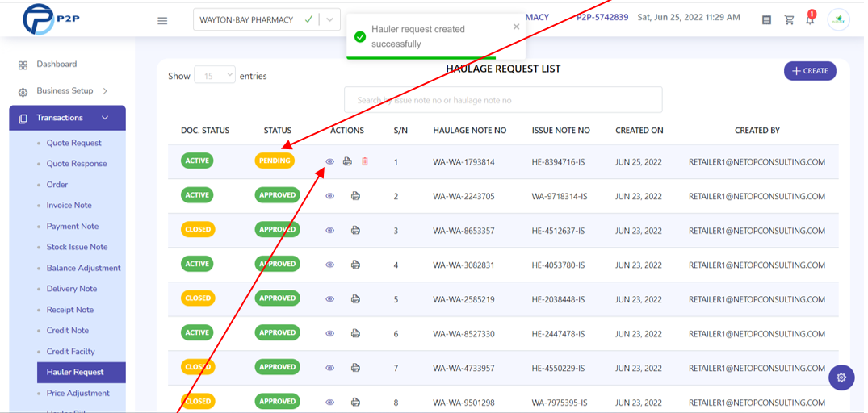Collapse the Transactions menu
Screen dimensions: 868x413
point(68,118)
